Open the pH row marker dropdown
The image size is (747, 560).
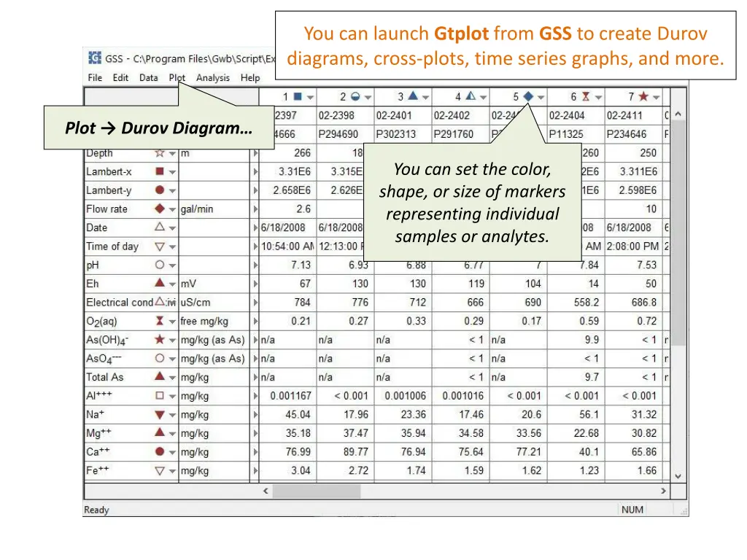click(x=172, y=265)
